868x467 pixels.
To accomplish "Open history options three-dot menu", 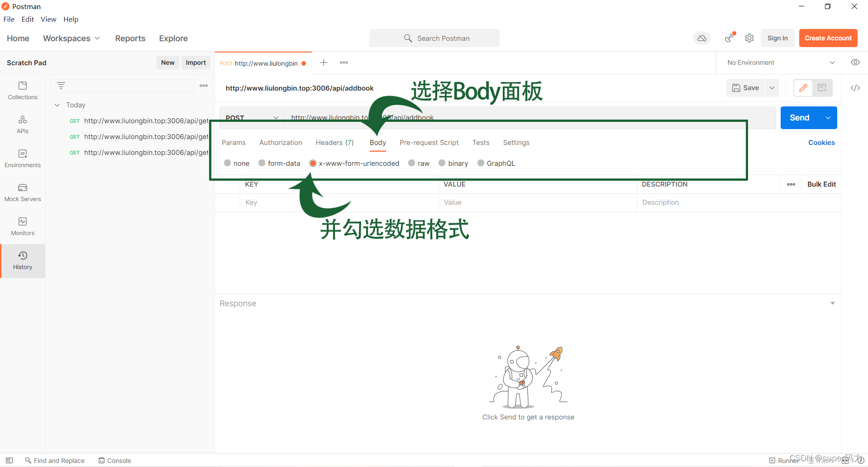I will tap(204, 86).
